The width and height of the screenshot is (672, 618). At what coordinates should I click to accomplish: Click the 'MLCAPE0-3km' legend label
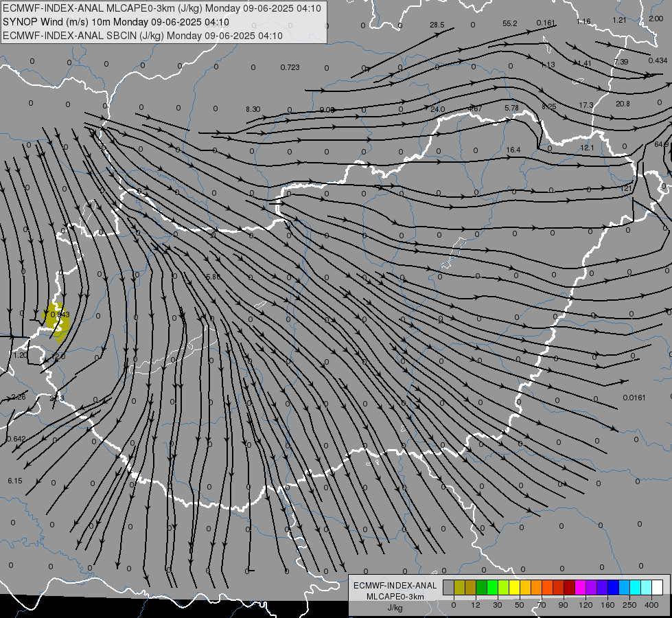coord(395,597)
